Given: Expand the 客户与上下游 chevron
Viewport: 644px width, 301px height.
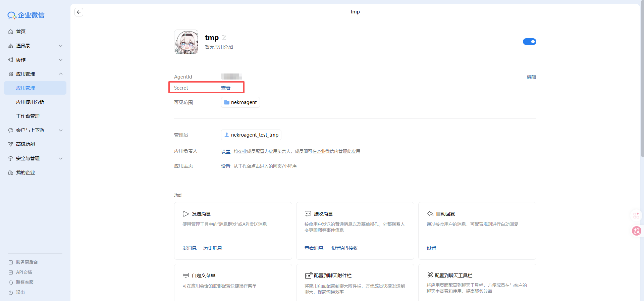Looking at the screenshot, I should click(61, 130).
